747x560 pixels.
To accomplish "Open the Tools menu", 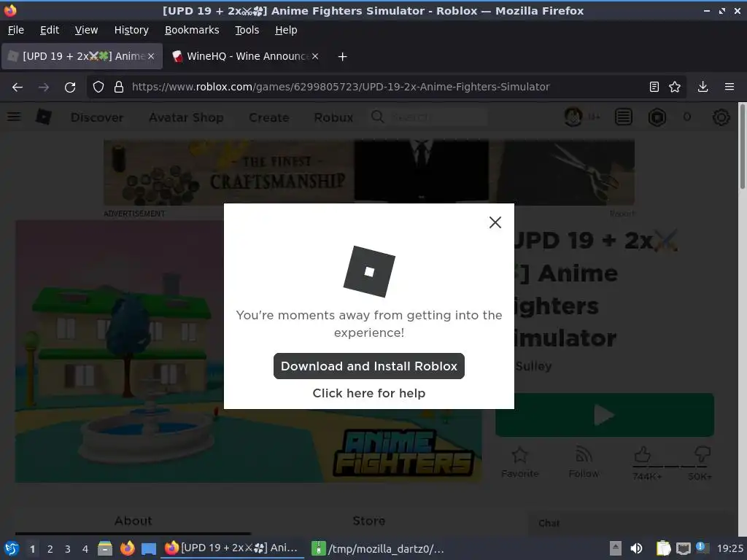I will (247, 30).
